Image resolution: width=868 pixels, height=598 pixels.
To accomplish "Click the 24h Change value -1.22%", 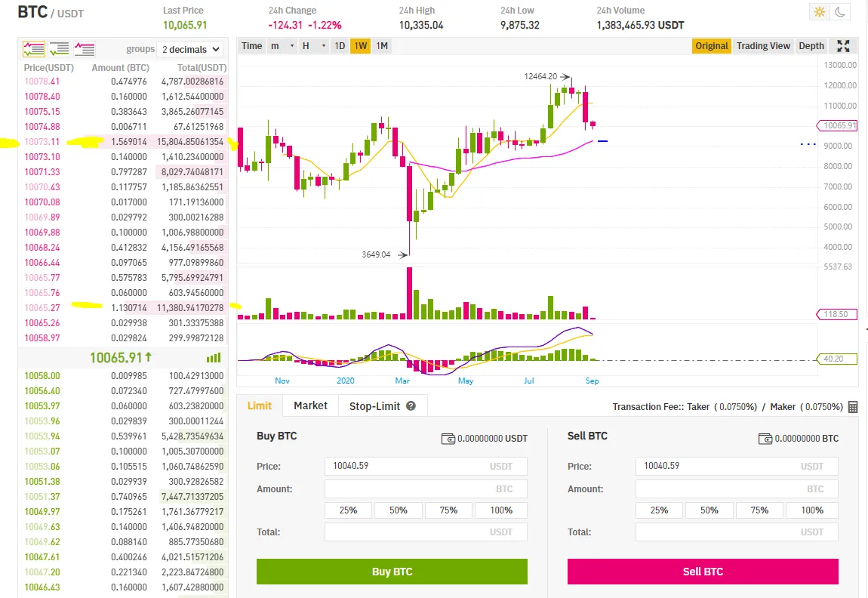I will coord(325,25).
